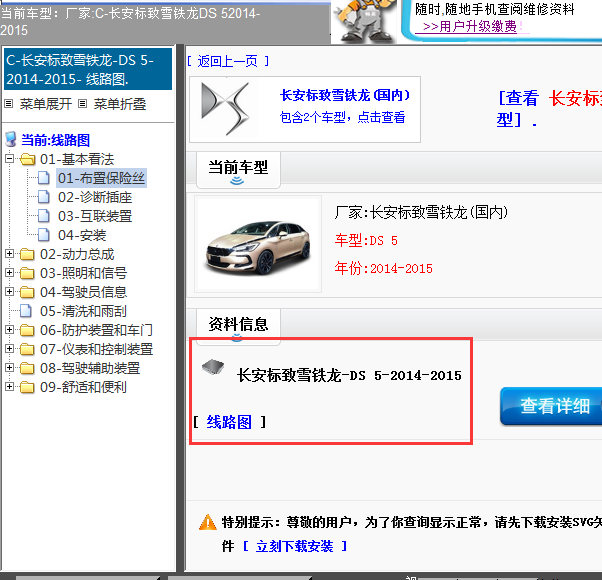Select the 09-舒适和便利 folder label
The height and width of the screenshot is (580, 602).
83,387
